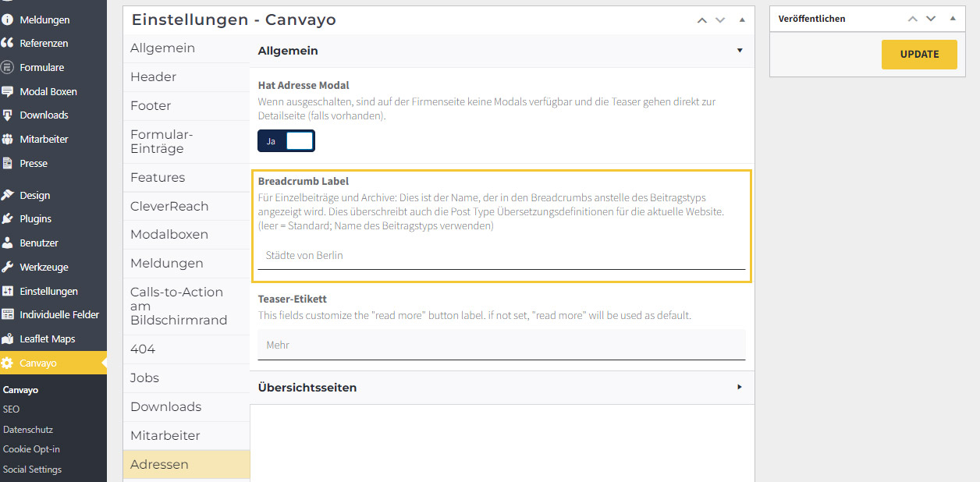Viewport: 980px width, 482px height.
Task: Toggle the Hat Adresse Modal switch
Action: (x=286, y=141)
